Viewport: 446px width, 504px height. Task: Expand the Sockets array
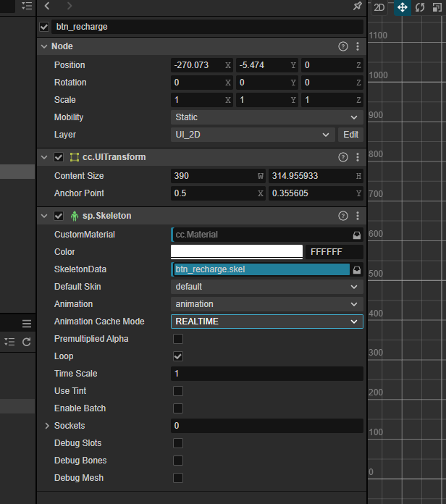(x=47, y=426)
